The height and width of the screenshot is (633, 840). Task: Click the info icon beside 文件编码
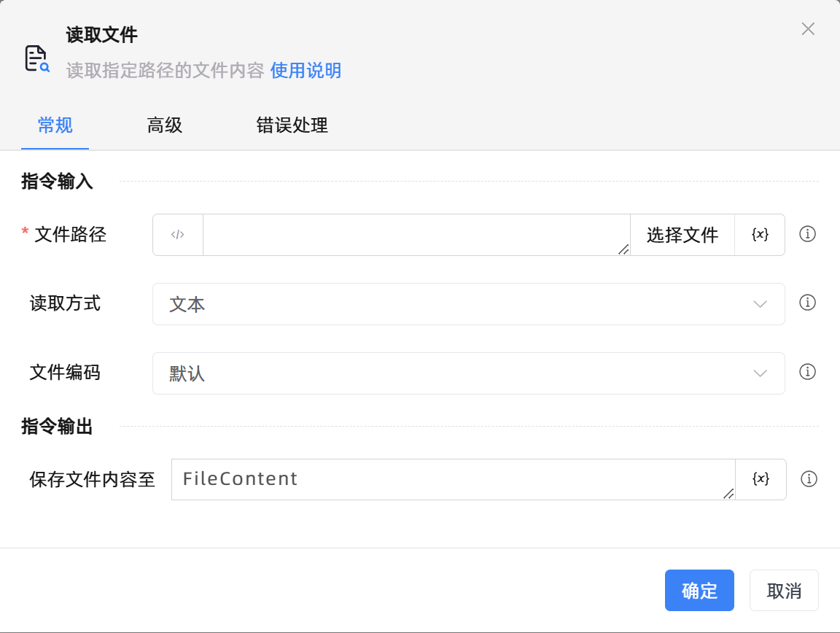(808, 373)
